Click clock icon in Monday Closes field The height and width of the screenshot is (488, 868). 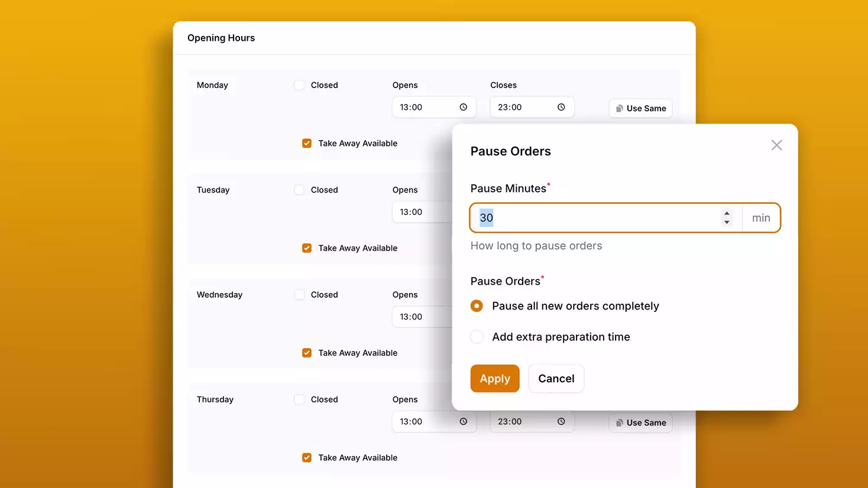point(561,108)
